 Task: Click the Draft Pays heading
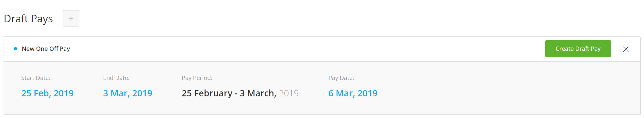28,19
